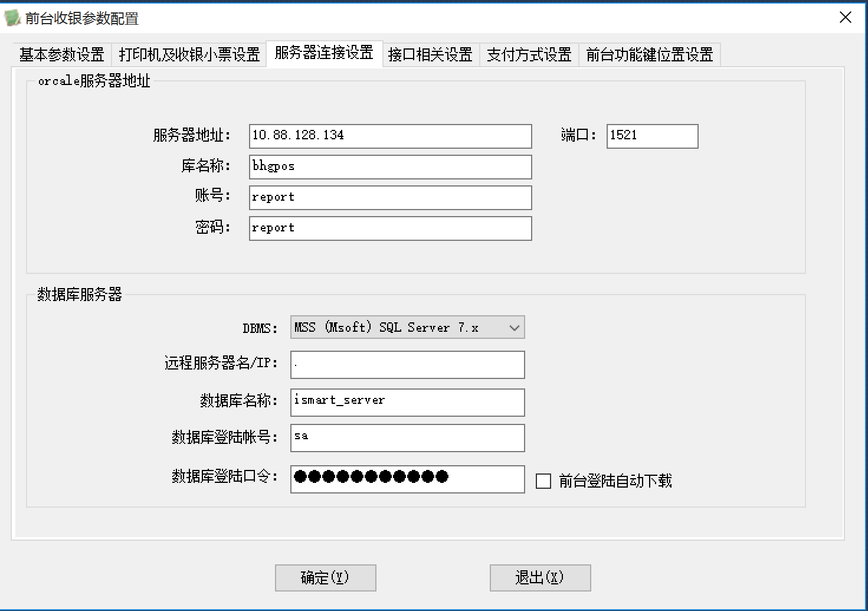
Task: Click the 远程服务器名/IP input field
Action: pyautogui.click(x=407, y=364)
